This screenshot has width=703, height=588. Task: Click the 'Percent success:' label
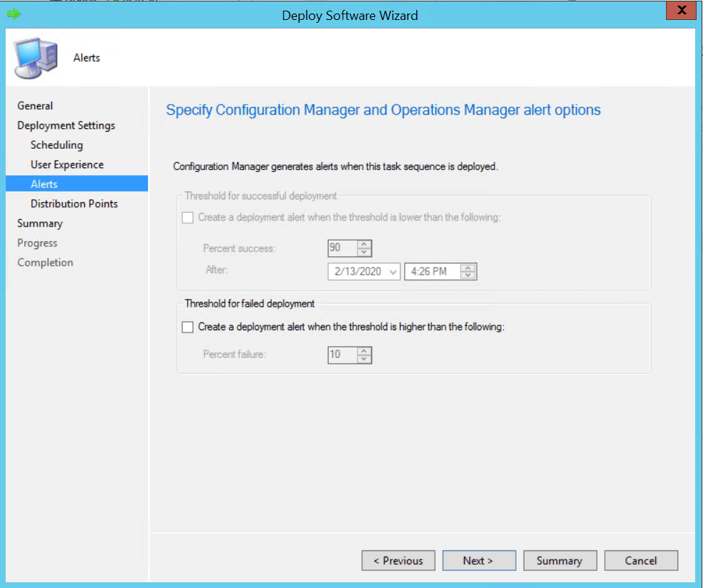(239, 248)
